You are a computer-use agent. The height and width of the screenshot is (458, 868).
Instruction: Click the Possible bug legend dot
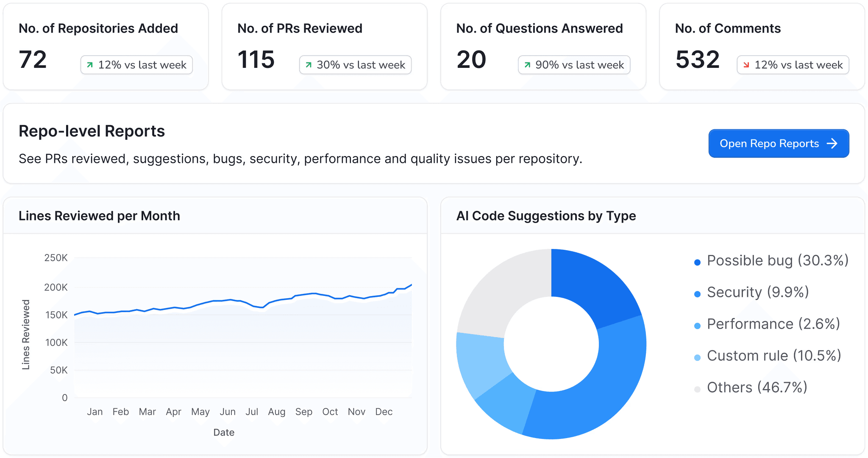click(697, 263)
